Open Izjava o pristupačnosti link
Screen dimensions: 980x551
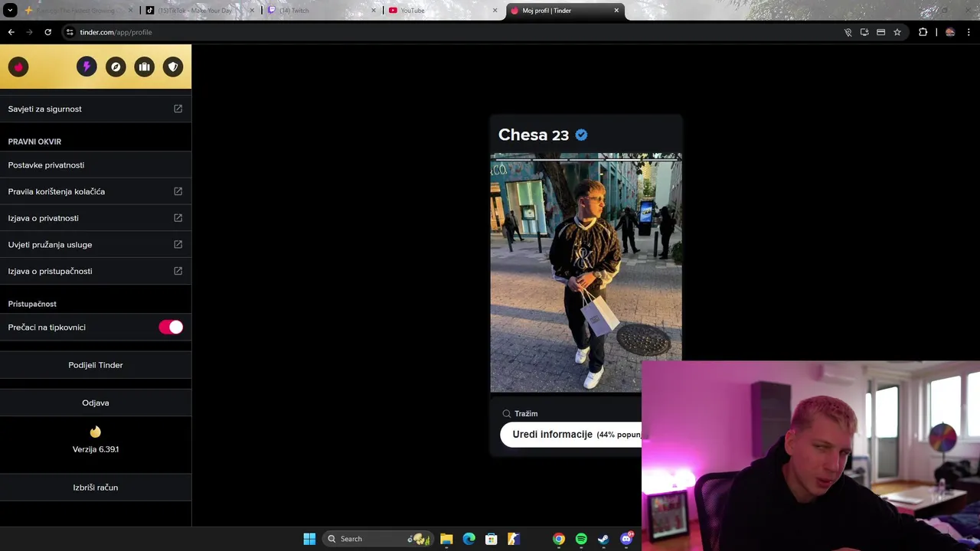[96, 271]
